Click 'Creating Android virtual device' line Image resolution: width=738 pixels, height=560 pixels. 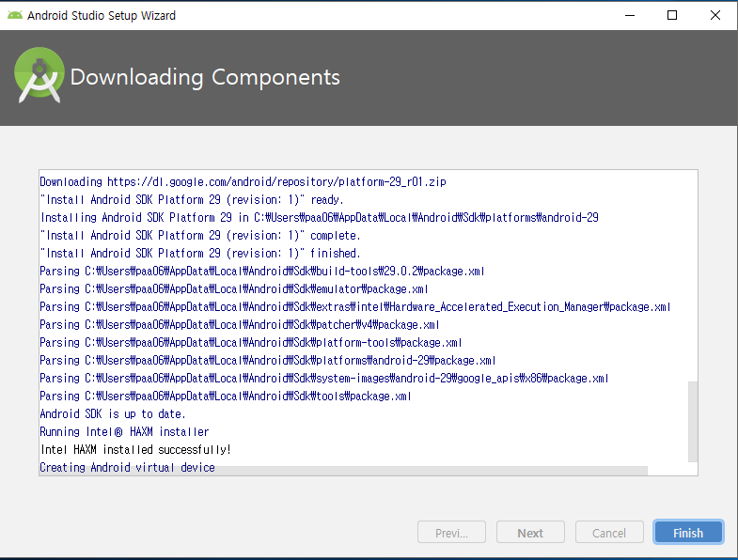127,467
